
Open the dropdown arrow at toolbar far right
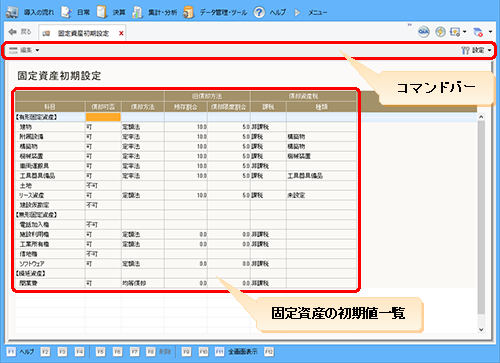coord(490,32)
